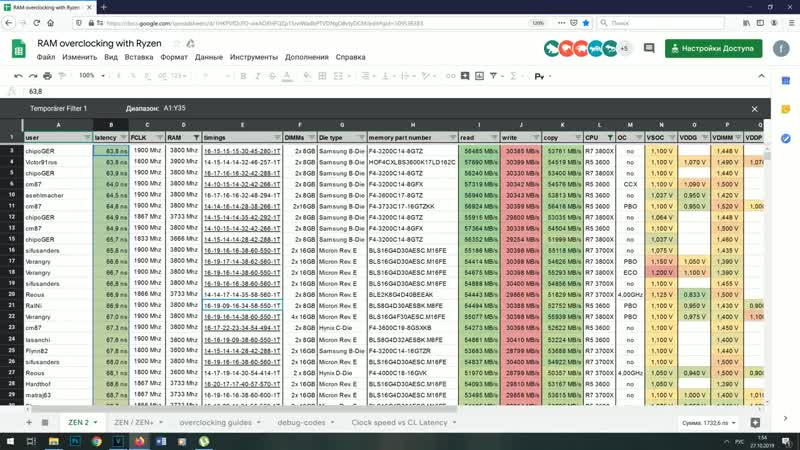800x450 pixels.
Task: Open filter dropdown on Die type column
Action: 361,138
